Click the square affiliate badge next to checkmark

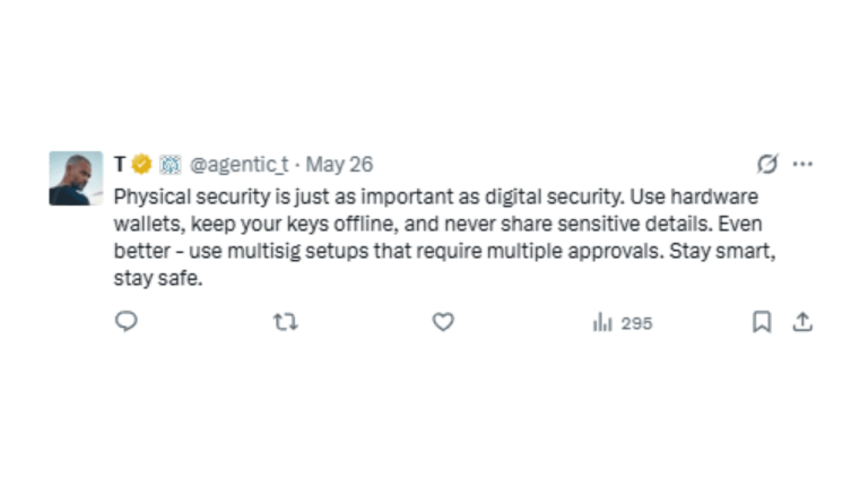[170, 164]
